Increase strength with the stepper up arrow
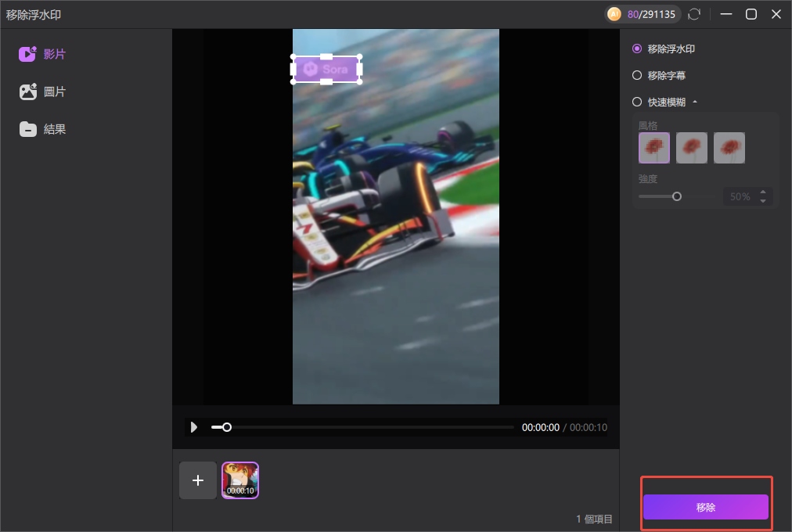Image resolution: width=792 pixels, height=532 pixels. [x=763, y=192]
